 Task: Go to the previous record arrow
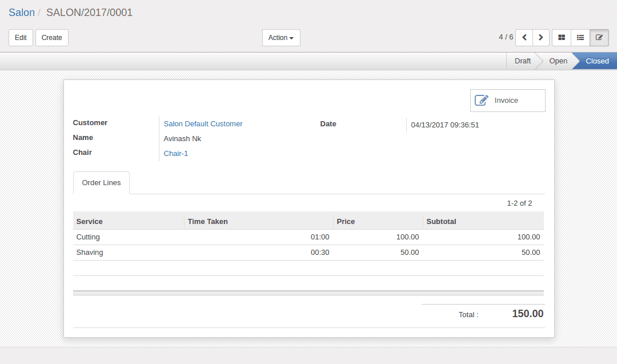click(524, 38)
